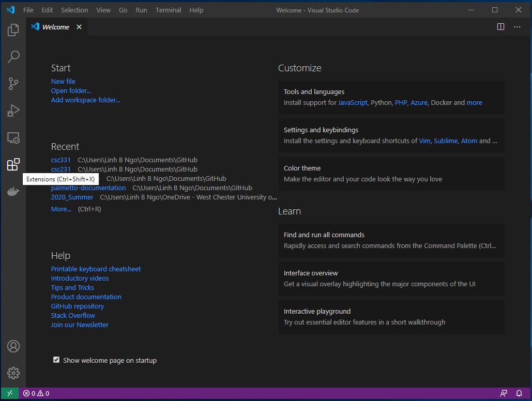Click the New file link

pos(63,82)
